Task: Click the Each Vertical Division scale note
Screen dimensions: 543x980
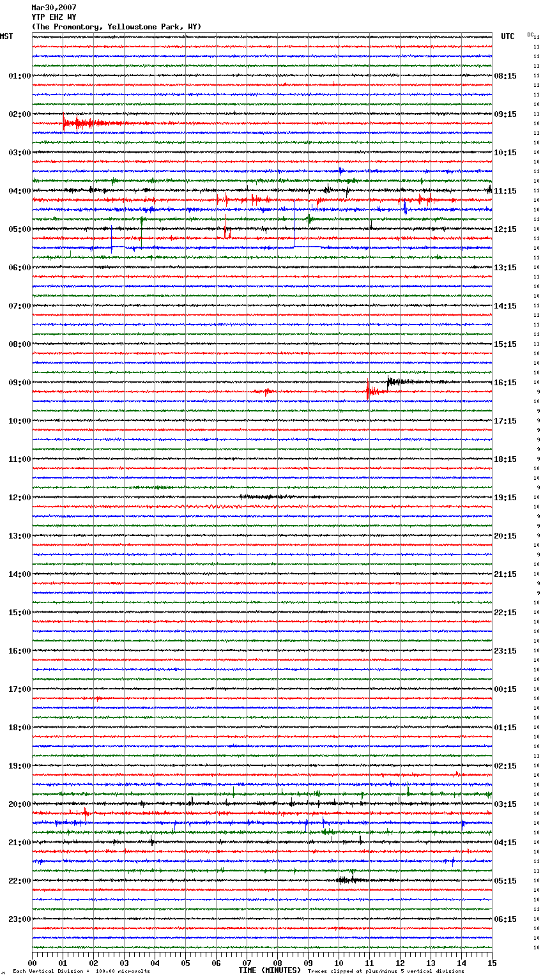Action: click(81, 971)
